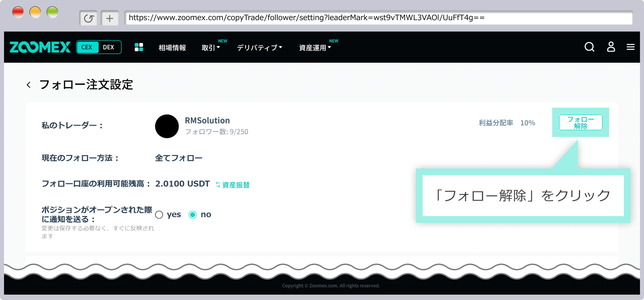Click the 資産振替 asset transfer link

pos(232,185)
